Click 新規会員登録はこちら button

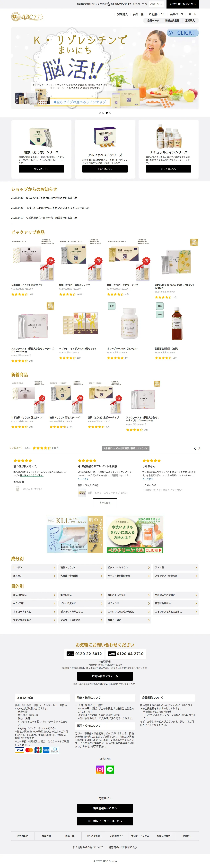coord(182,4)
